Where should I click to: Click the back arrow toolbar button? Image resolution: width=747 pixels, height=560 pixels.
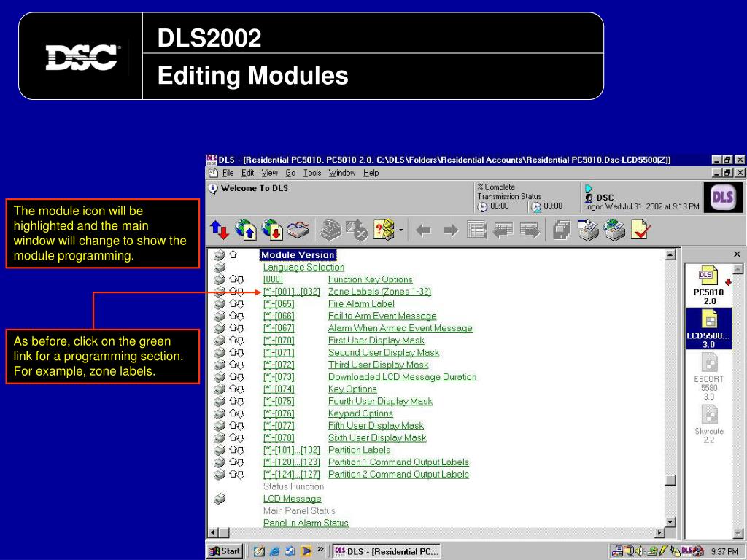(x=424, y=231)
